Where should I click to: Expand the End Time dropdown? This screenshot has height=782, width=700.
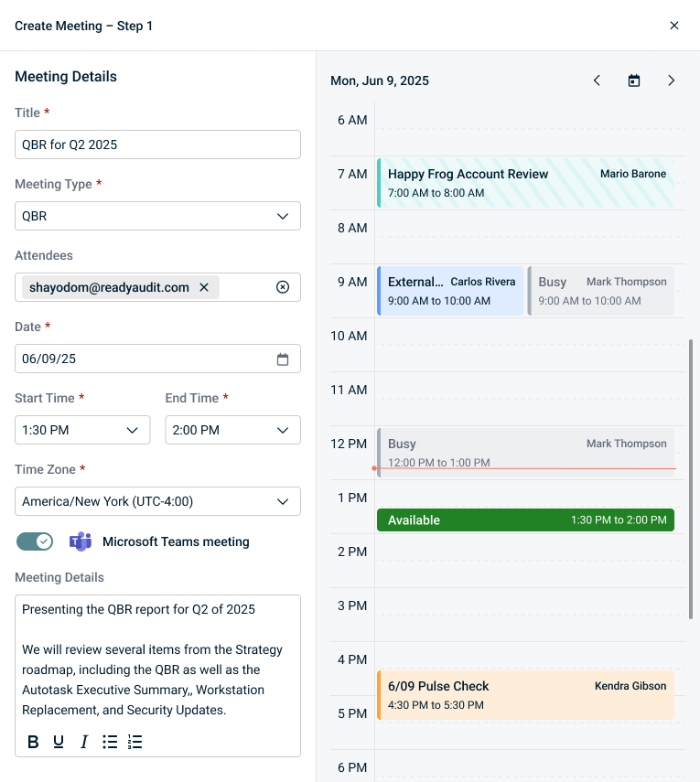tap(232, 430)
